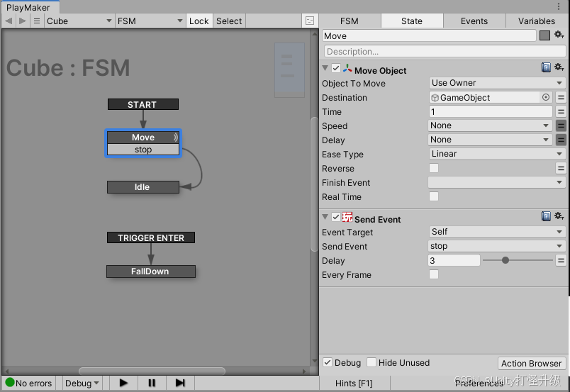Toggle the minimap icon in graph toolbar
Image resolution: width=570 pixels, height=392 pixels.
[310, 21]
